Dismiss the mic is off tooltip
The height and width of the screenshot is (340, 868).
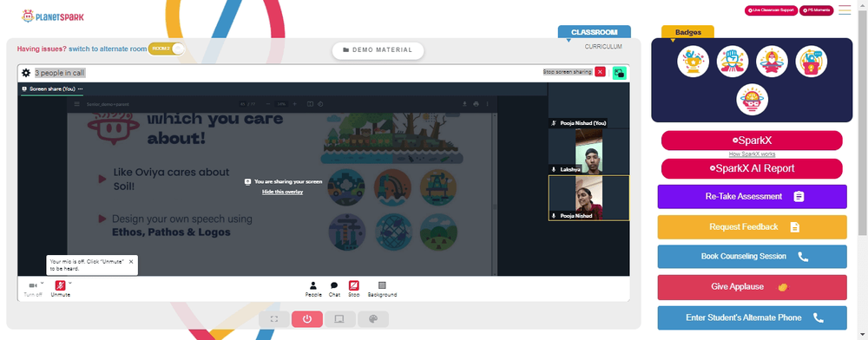click(131, 261)
